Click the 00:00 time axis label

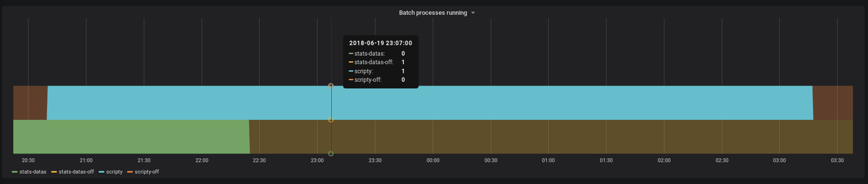(x=433, y=161)
